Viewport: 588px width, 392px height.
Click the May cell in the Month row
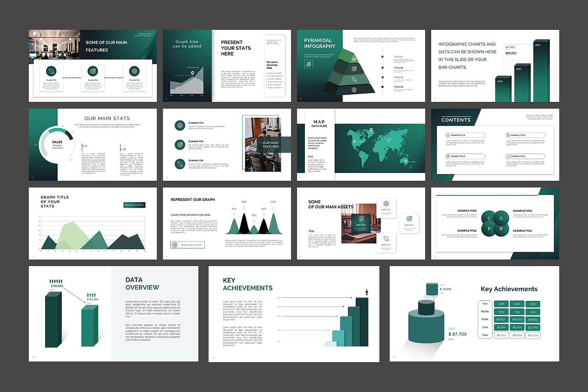(501, 312)
